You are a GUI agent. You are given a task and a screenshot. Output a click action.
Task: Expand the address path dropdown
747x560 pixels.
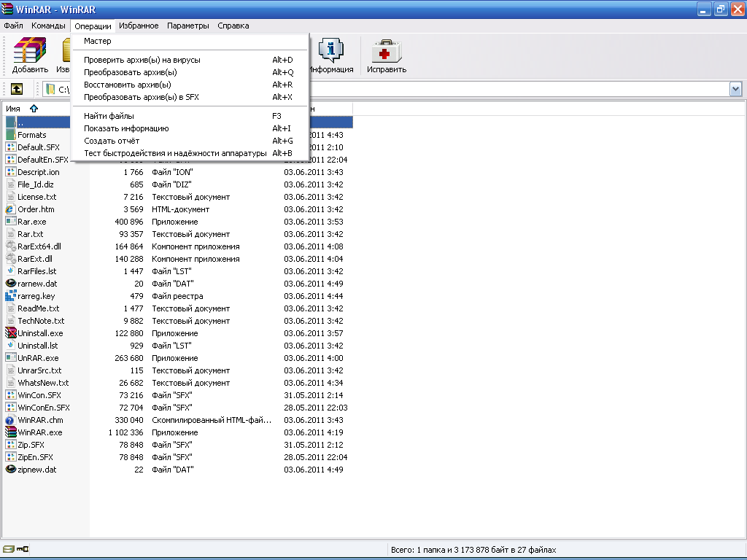pos(735,89)
